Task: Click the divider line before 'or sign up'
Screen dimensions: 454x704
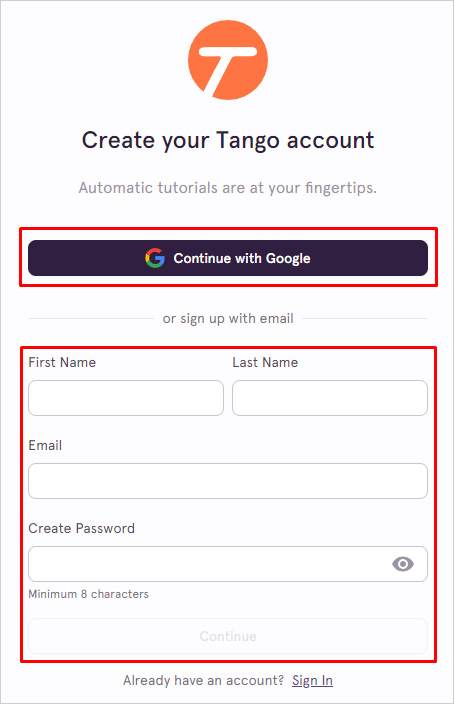Action: [x=91, y=319]
